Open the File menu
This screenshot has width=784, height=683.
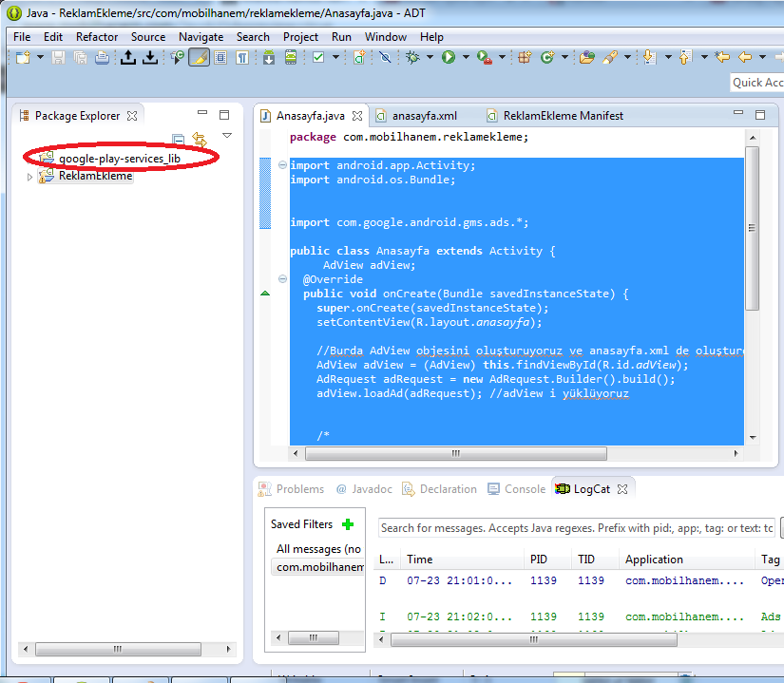click(x=22, y=37)
